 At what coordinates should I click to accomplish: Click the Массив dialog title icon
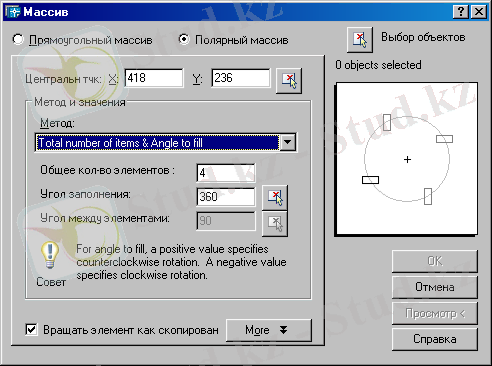click(x=13, y=12)
